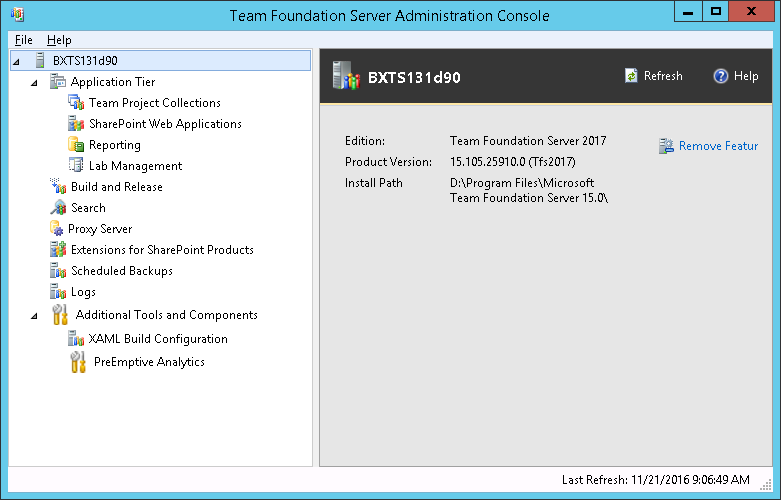Click the Last Refresh timestamp in status bar
The image size is (781, 500).
(655, 480)
